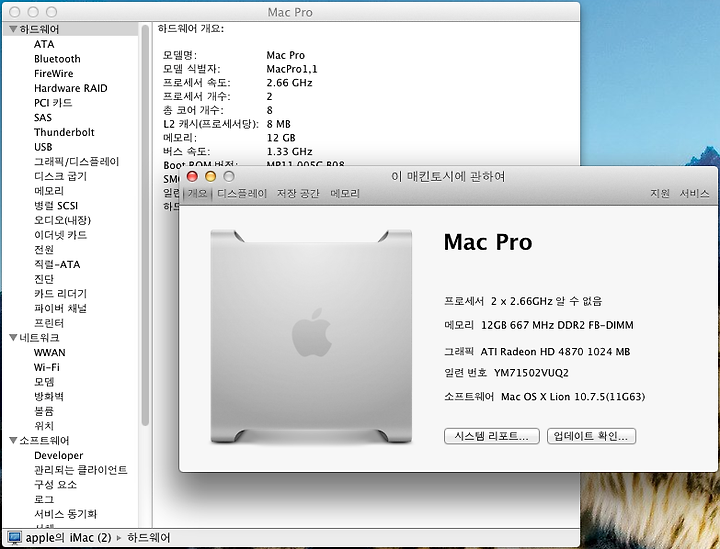Click 12GB 667 MHz DDR2 FB-DIMM text
This screenshot has width=720, height=549.
click(557, 325)
